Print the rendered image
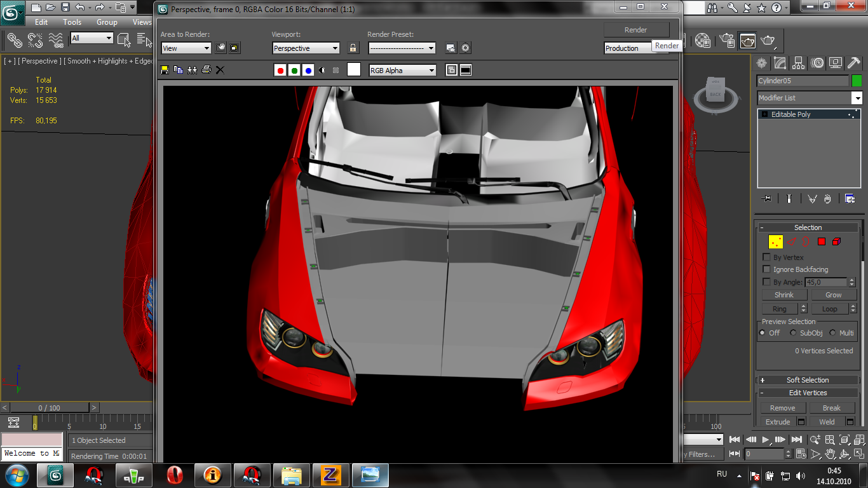Viewport: 868px width, 488px height. tap(206, 70)
